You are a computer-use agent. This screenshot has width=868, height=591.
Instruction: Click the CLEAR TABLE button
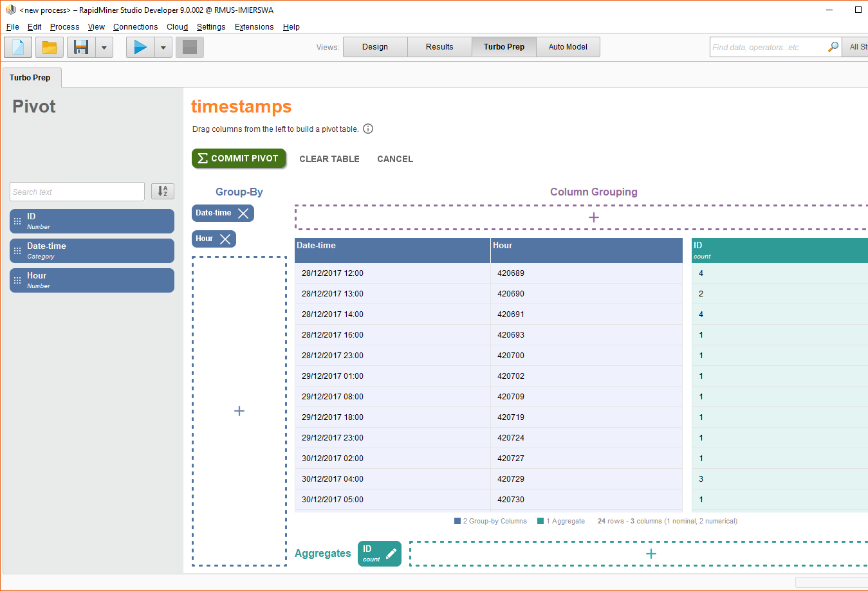pos(329,159)
